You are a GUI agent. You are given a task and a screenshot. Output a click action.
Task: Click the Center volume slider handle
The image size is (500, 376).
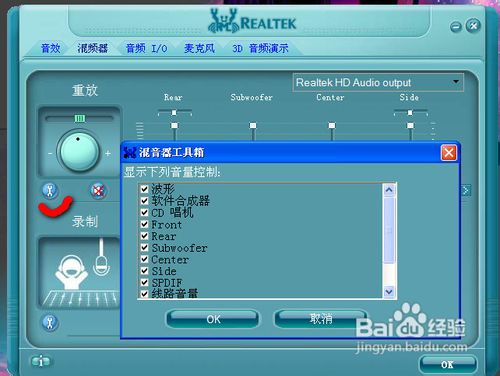tap(332, 125)
